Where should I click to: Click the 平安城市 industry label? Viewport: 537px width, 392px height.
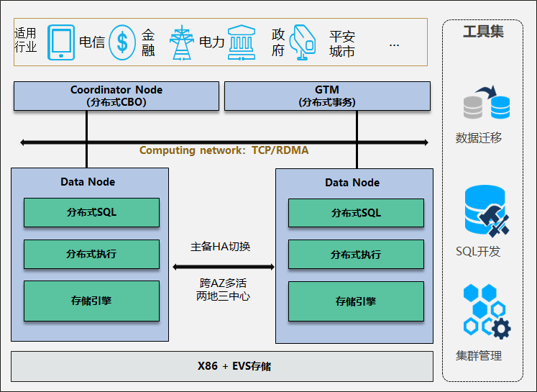click(342, 44)
